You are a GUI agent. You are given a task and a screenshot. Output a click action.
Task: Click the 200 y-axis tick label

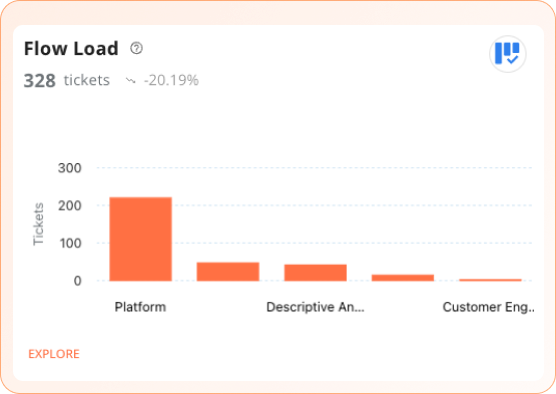[70, 206]
